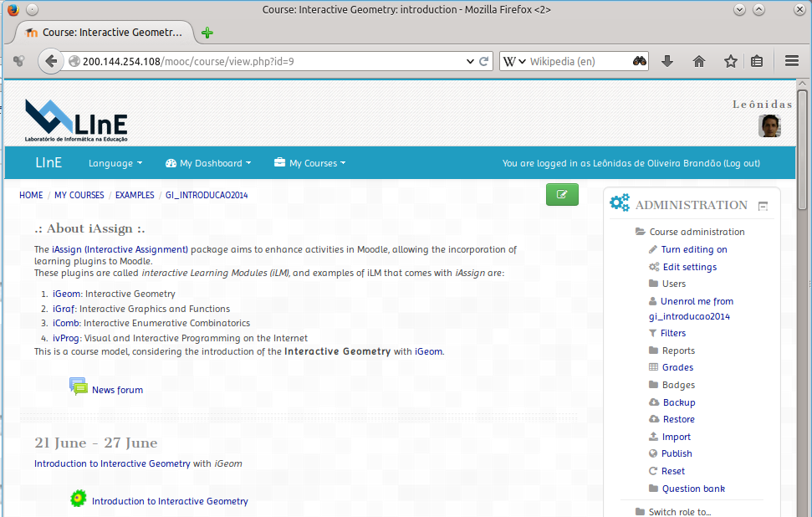Click the Administration gears icon
Screen dimensions: 812x517
coord(620,202)
